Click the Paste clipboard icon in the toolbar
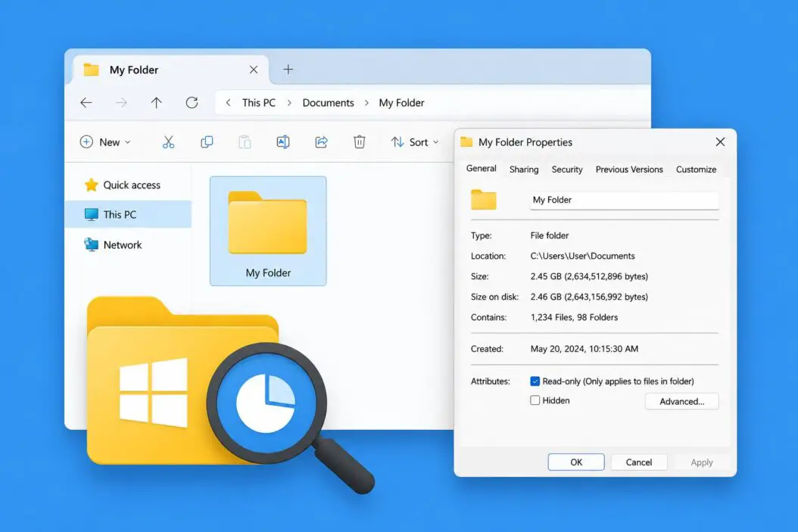The width and height of the screenshot is (798, 532). pyautogui.click(x=245, y=142)
